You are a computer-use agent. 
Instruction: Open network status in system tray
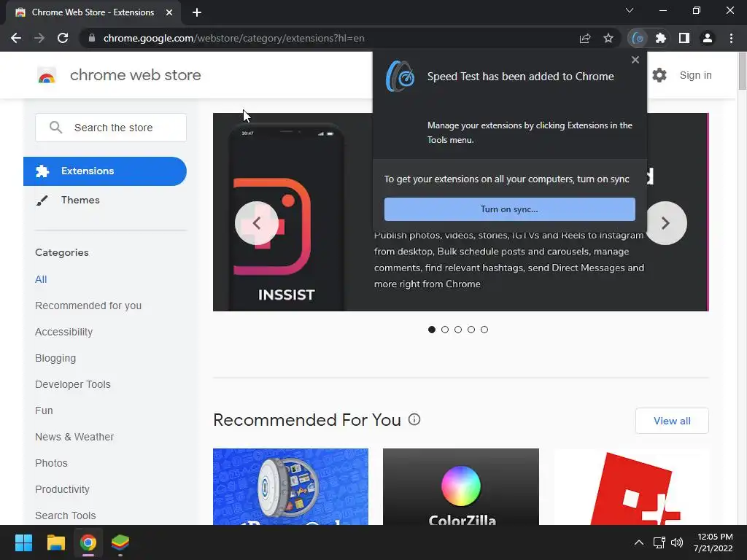659,542
